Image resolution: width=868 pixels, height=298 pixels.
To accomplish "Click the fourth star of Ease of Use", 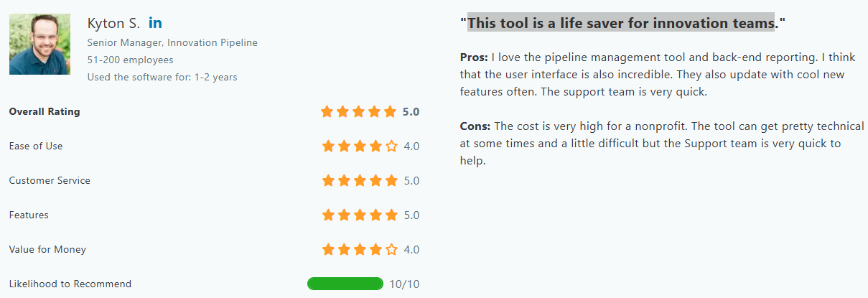I will point(375,146).
